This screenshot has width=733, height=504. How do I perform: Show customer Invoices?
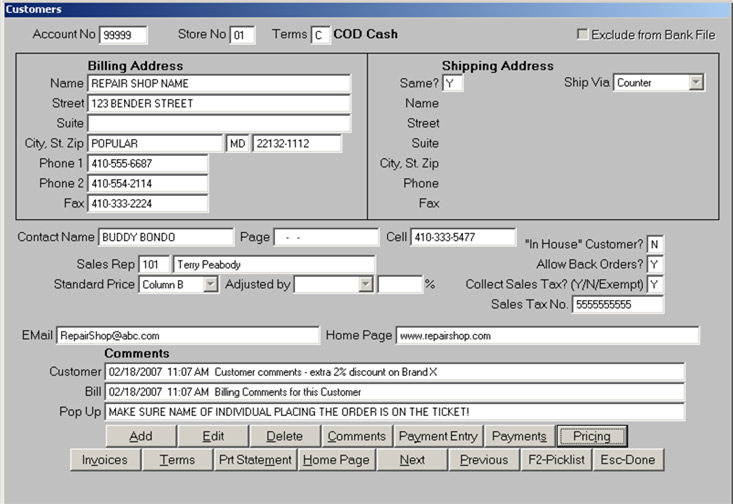[105, 460]
